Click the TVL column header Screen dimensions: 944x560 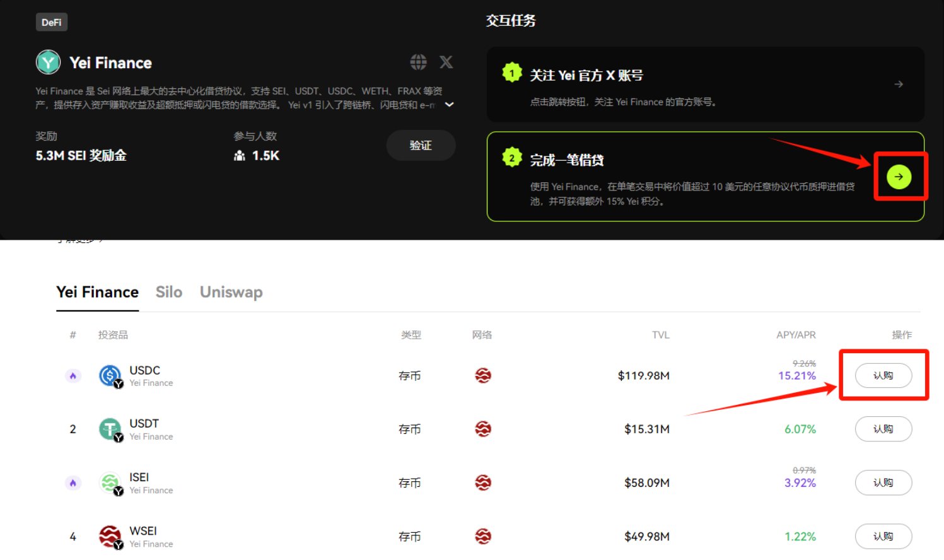[661, 335]
